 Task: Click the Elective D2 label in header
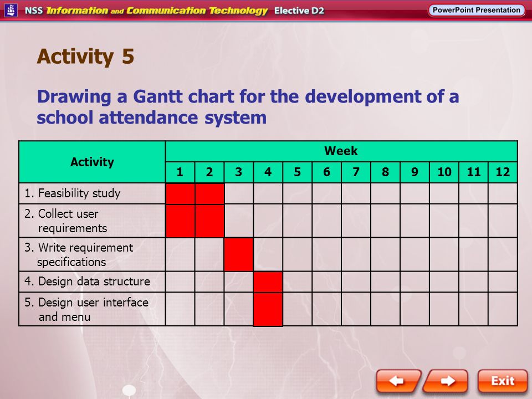click(x=299, y=11)
